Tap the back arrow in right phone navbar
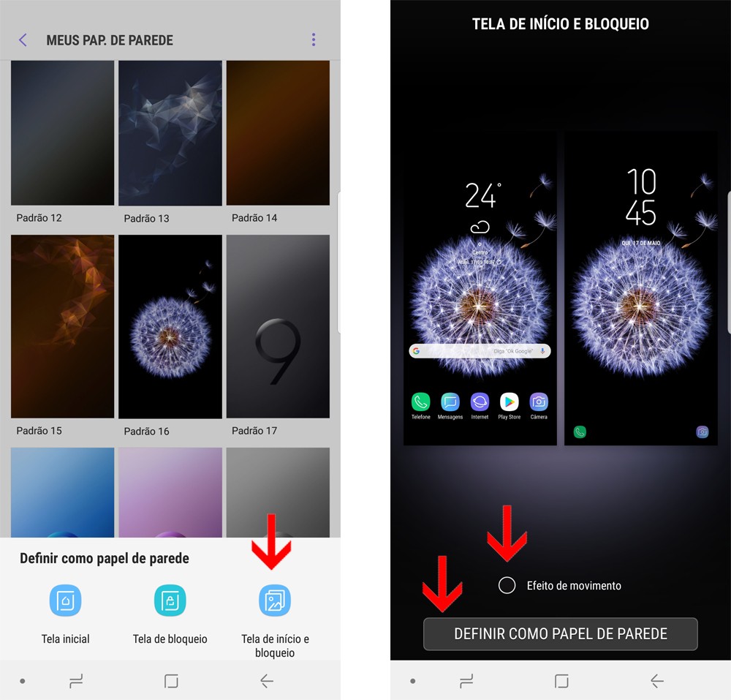The height and width of the screenshot is (700, 731). click(657, 681)
